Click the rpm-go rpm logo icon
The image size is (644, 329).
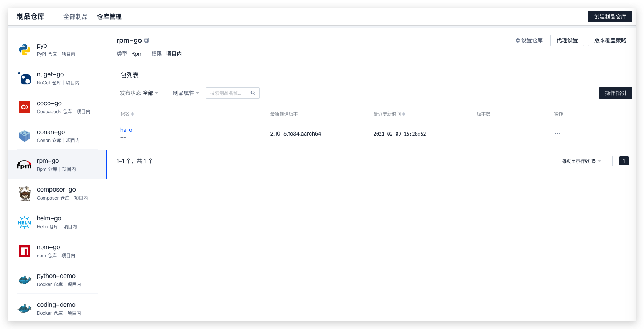[x=25, y=165]
